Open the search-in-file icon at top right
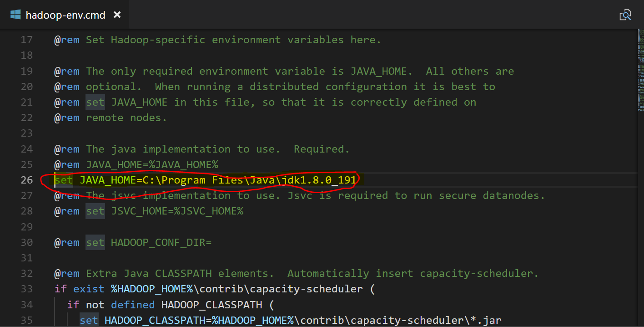 click(625, 15)
